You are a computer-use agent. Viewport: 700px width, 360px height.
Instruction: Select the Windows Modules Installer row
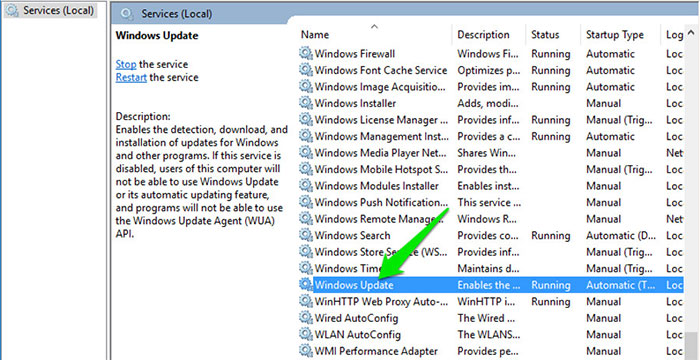pyautogui.click(x=490, y=186)
